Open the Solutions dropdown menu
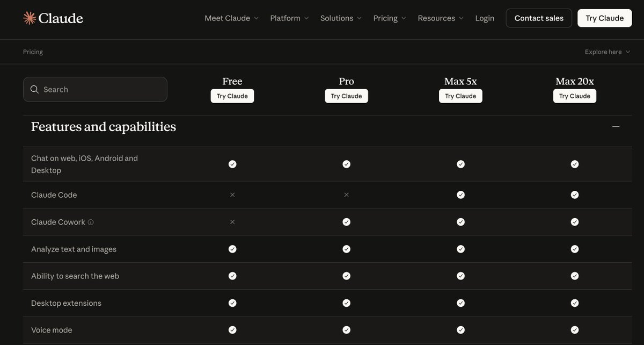 [341, 18]
